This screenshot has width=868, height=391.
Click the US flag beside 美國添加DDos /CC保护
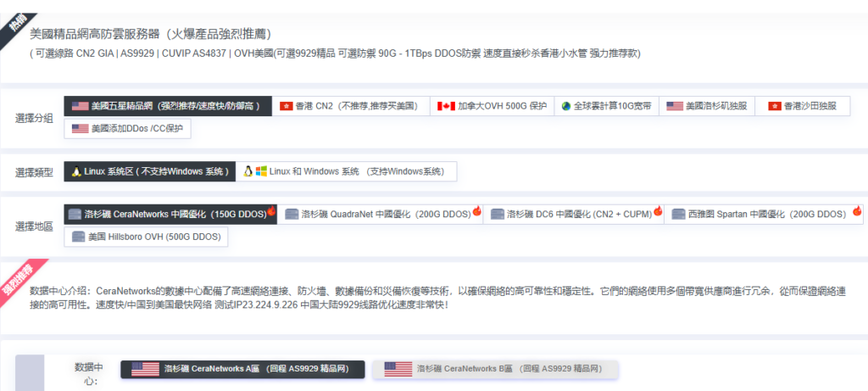pos(80,128)
